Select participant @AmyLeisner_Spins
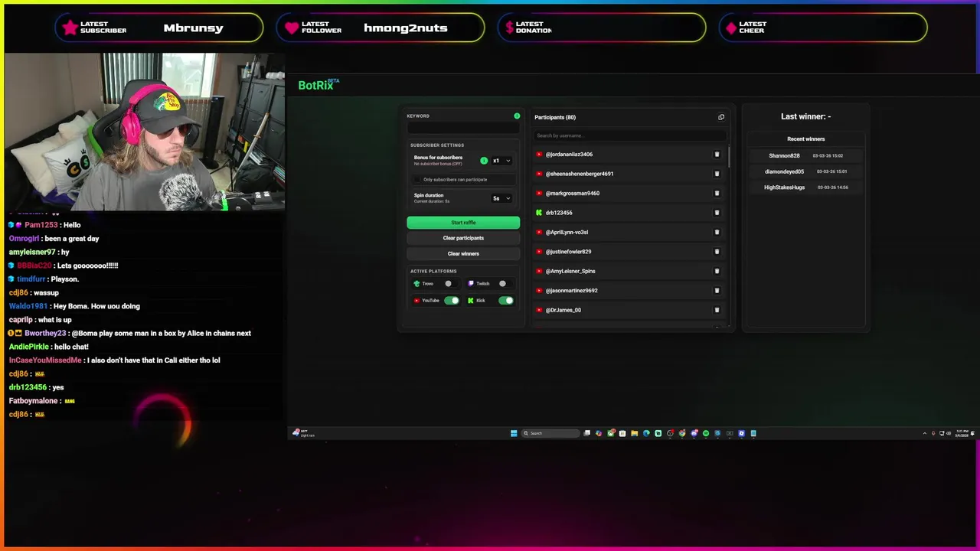The width and height of the screenshot is (980, 551). click(570, 271)
